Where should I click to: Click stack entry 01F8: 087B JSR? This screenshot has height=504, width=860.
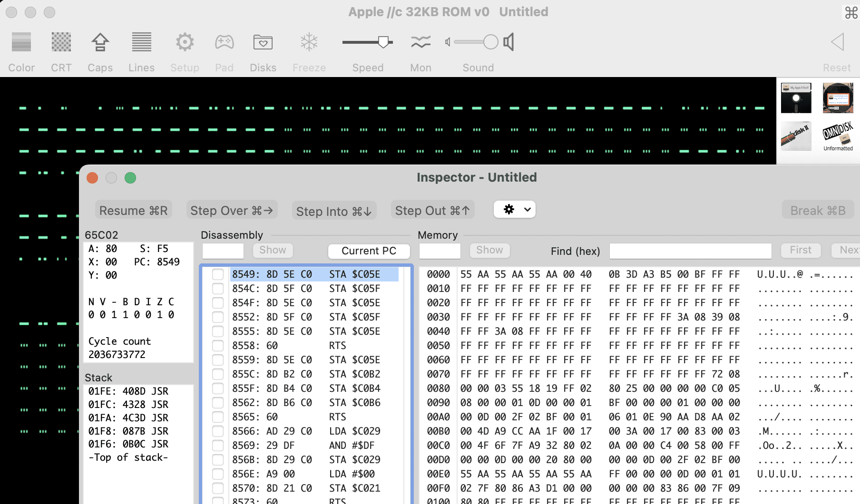128,431
